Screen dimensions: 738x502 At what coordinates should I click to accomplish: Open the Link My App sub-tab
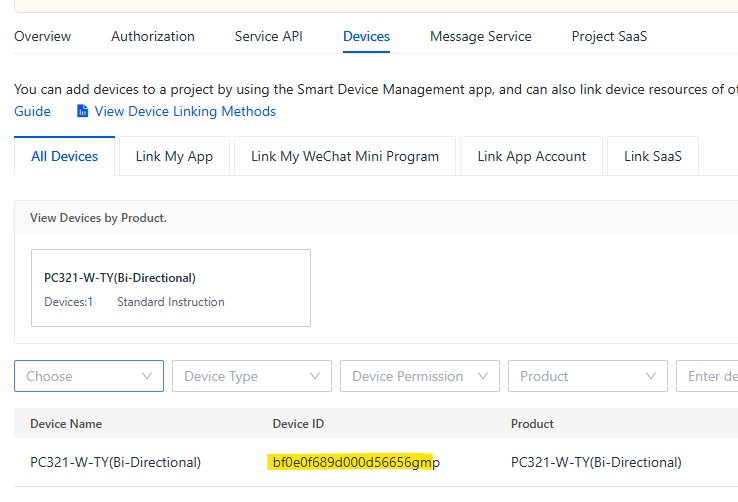click(174, 156)
